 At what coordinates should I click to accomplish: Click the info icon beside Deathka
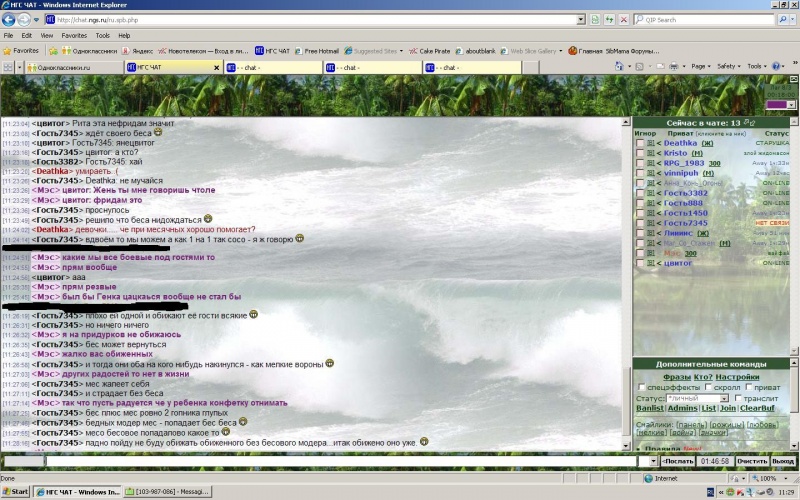click(650, 143)
